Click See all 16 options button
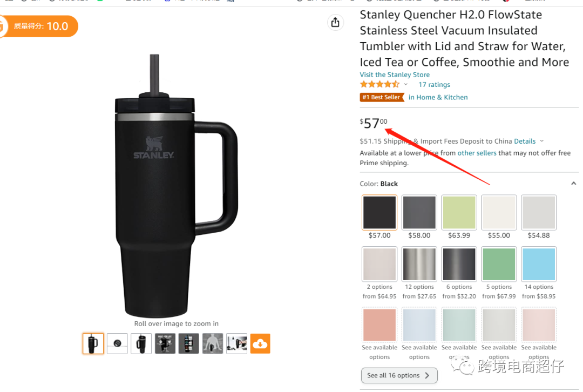The image size is (583, 392). coord(399,375)
